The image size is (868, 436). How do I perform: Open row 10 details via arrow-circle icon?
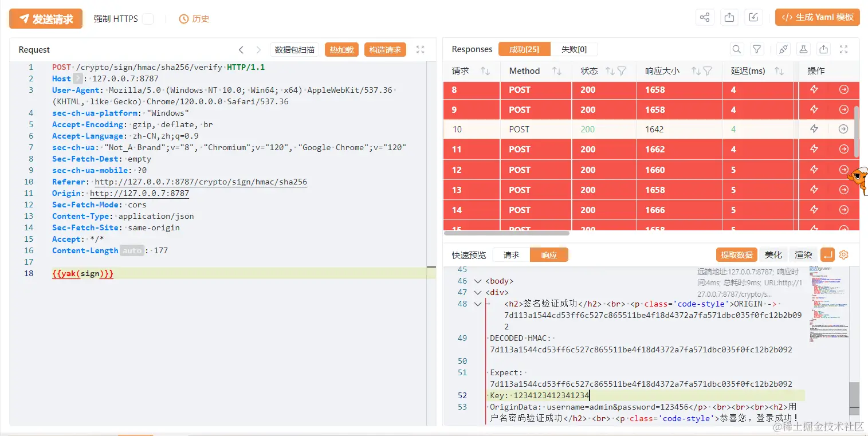pyautogui.click(x=843, y=129)
